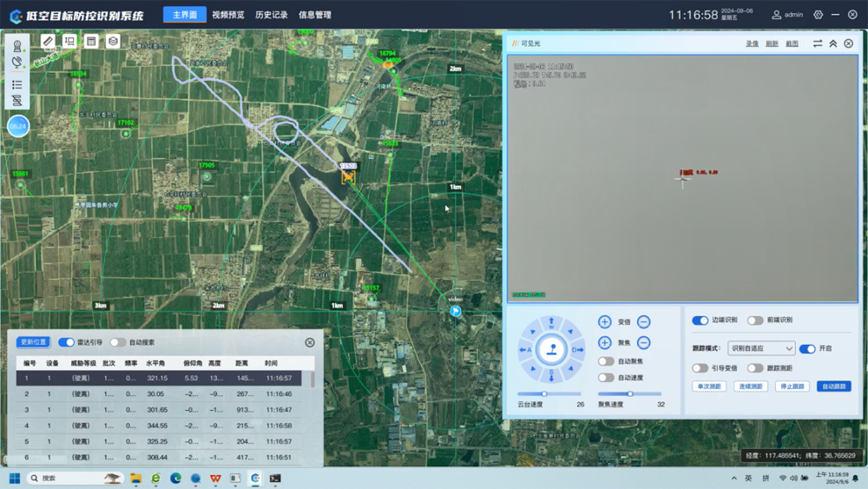Open the map layers stack icon

click(x=113, y=41)
